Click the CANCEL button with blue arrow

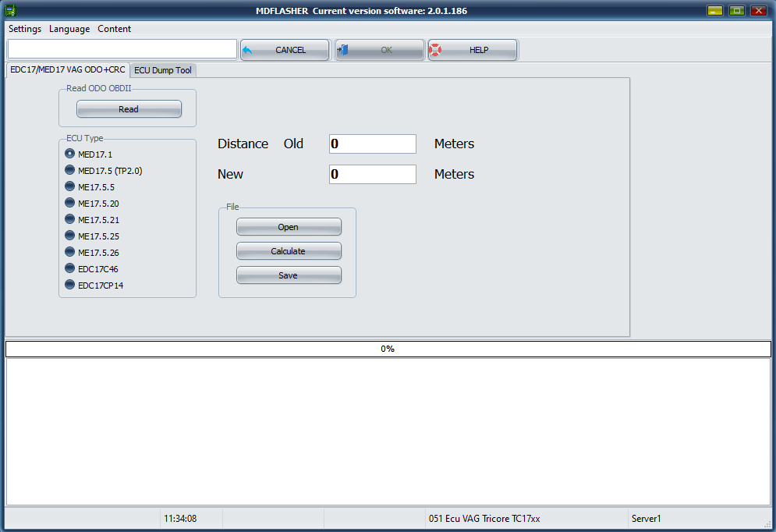coord(285,50)
